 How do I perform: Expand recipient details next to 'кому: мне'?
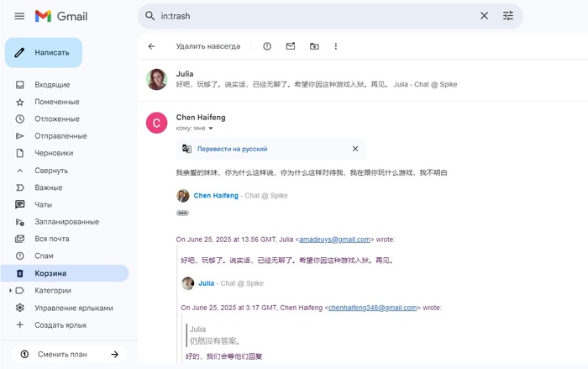coord(211,129)
